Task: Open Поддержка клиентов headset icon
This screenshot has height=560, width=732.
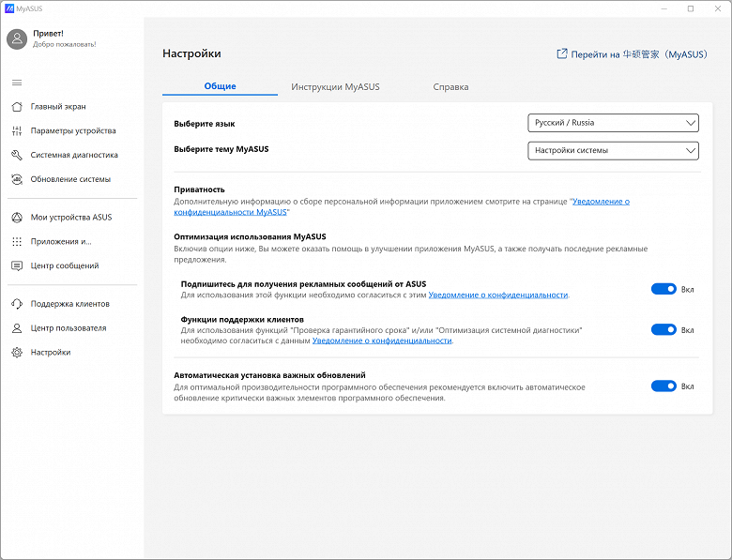Action: (17, 304)
